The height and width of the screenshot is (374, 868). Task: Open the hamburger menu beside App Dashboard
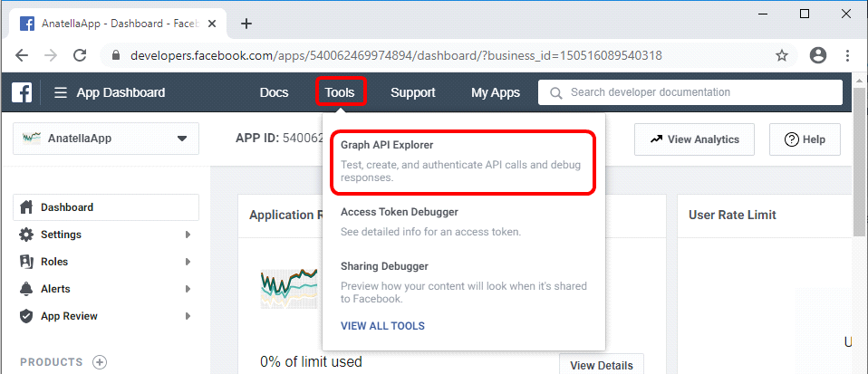pos(61,92)
